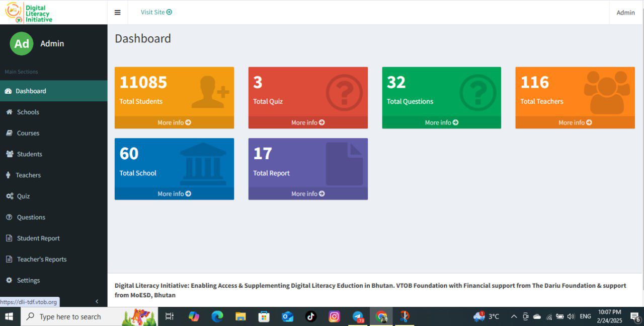
Task: Open the Visit Site link
Action: click(x=156, y=12)
